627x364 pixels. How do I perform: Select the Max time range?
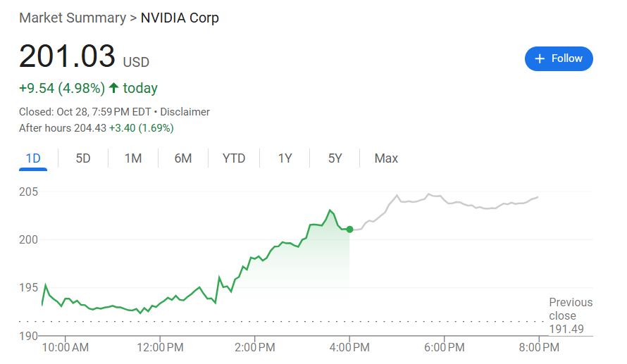point(386,158)
